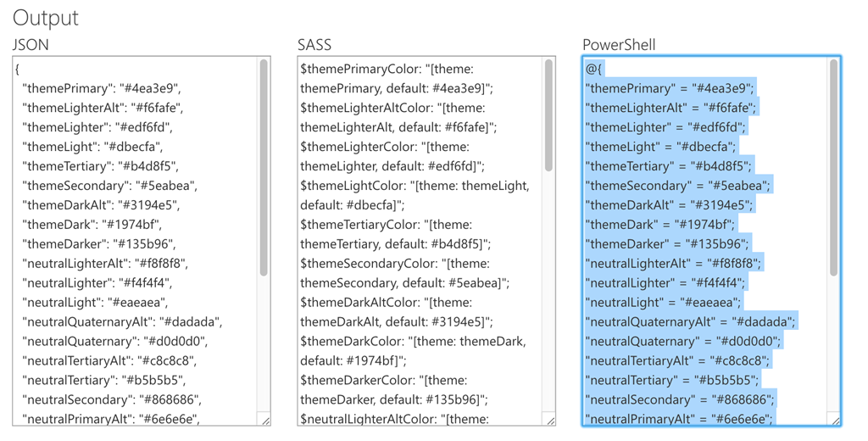Click the PowerShell text area resize handle
868x441 pixels.
pyautogui.click(x=836, y=421)
